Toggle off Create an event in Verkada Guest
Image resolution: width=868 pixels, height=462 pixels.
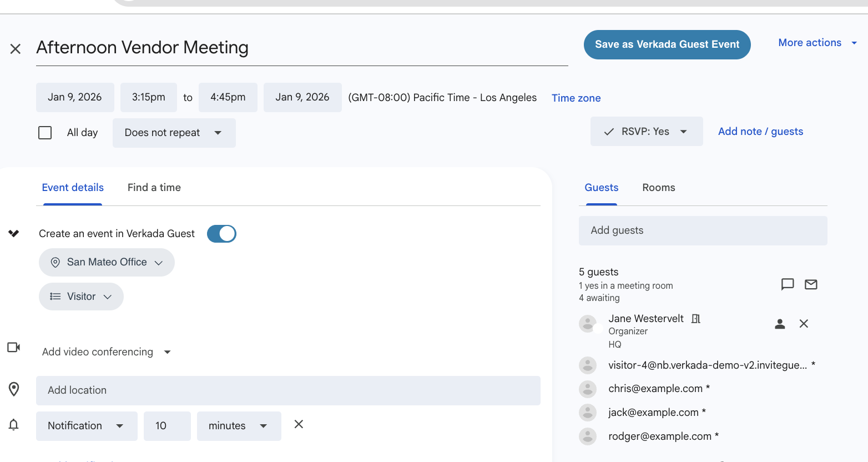pyautogui.click(x=221, y=234)
